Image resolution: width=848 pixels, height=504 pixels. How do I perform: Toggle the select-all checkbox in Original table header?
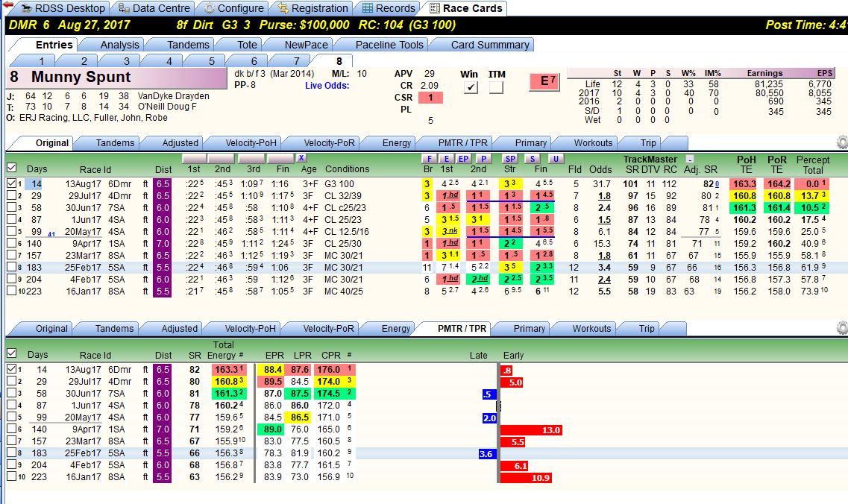(11, 168)
